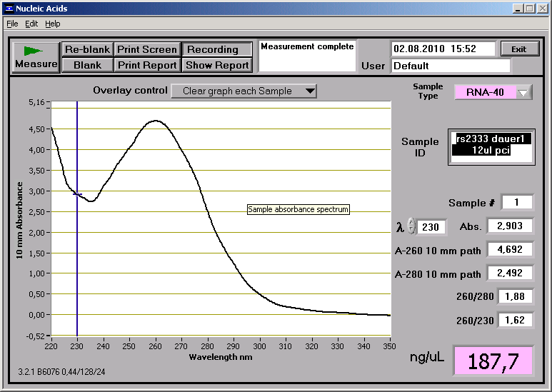This screenshot has height=392, width=552.
Task: Click the green Measure arrow button
Action: 36,56
